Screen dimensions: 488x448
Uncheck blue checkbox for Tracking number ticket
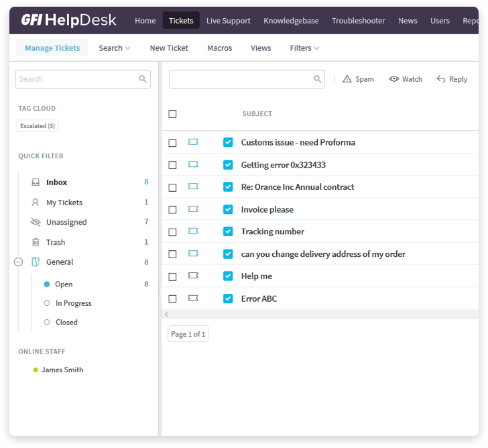coord(228,231)
